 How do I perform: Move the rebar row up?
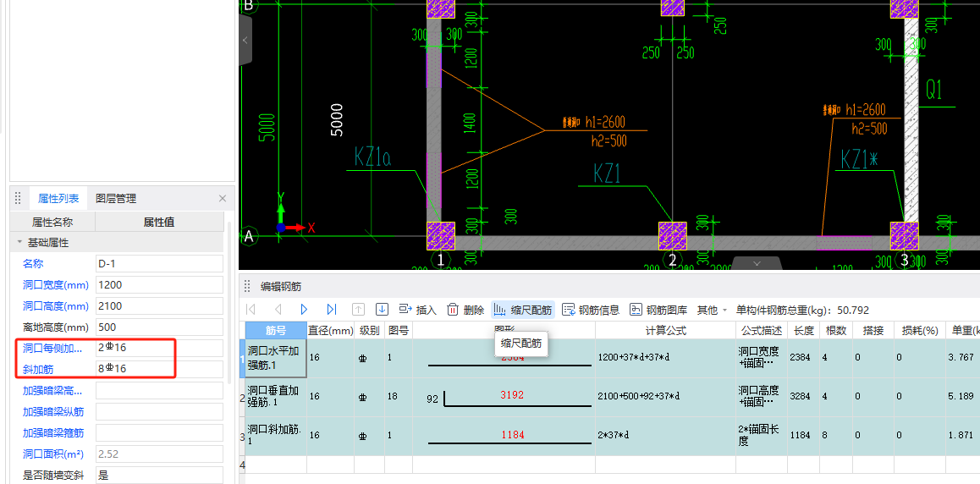coord(358,309)
